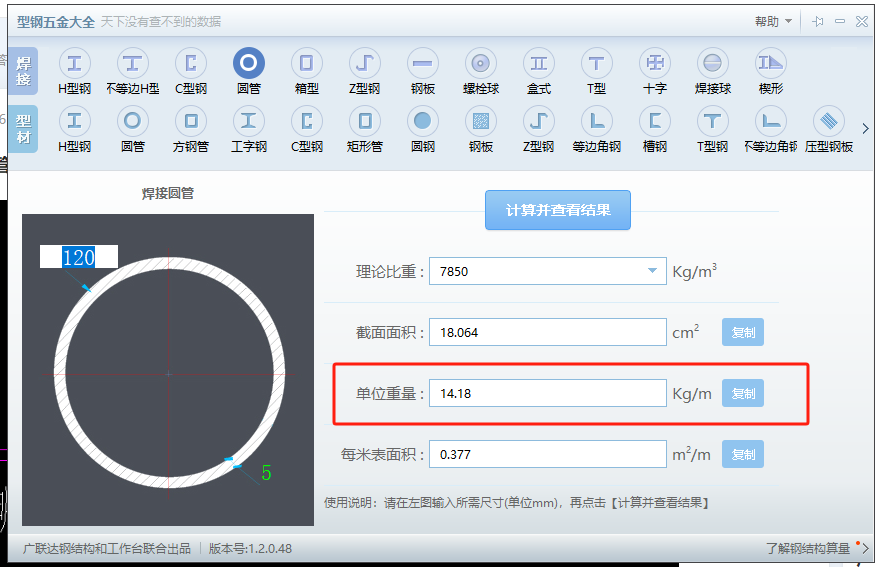Copy the 单位重量 value
Screen dimensions: 875x567
(743, 393)
